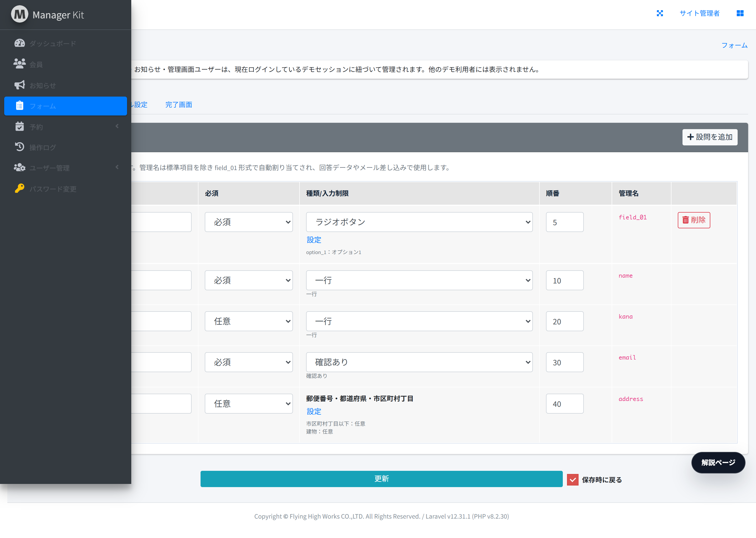Click the email 管理名 text
Image resolution: width=756 pixels, height=538 pixels.
627,357
